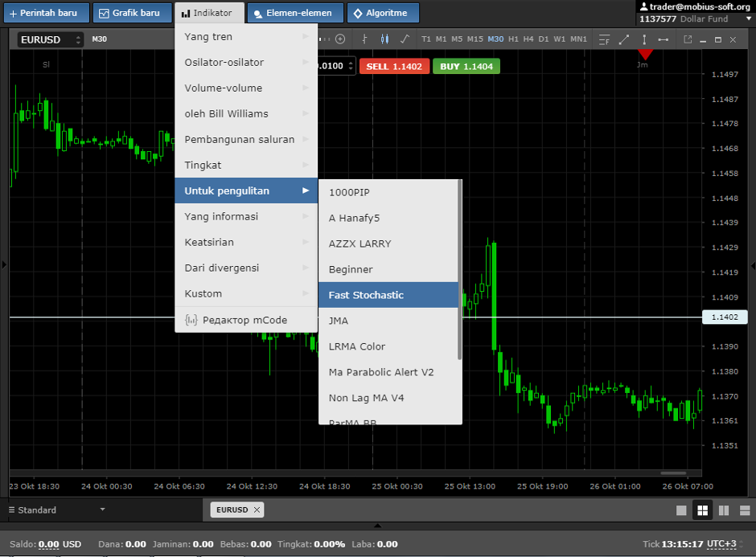Viewport: 756px width, 557px height.
Task: Switch chart to bar type
Action: coord(364,39)
